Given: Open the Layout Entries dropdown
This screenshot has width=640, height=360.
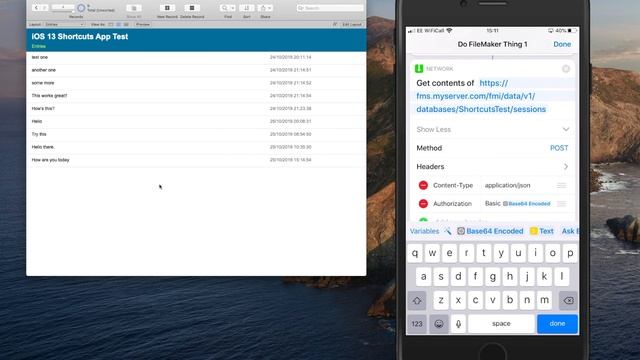Looking at the screenshot, I should coord(64,24).
